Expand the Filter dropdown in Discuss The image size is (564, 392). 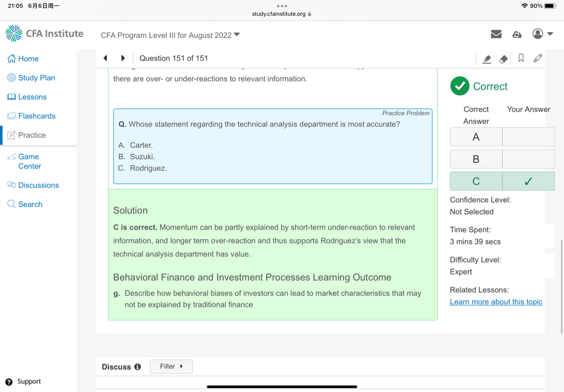click(x=171, y=367)
